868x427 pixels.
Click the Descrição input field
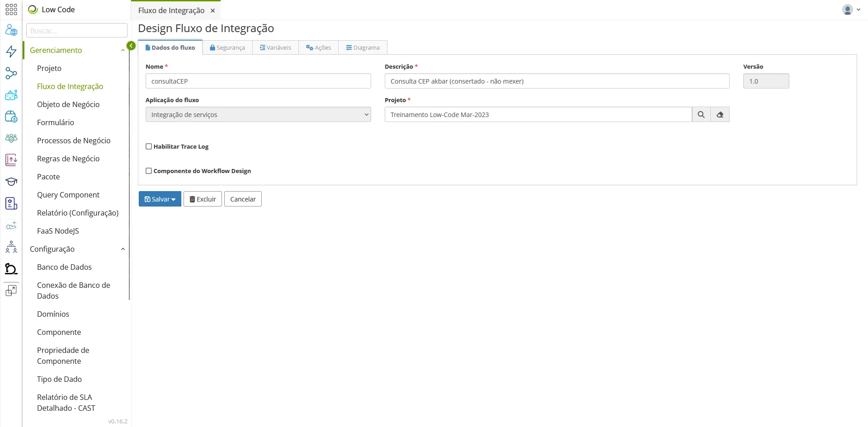557,81
